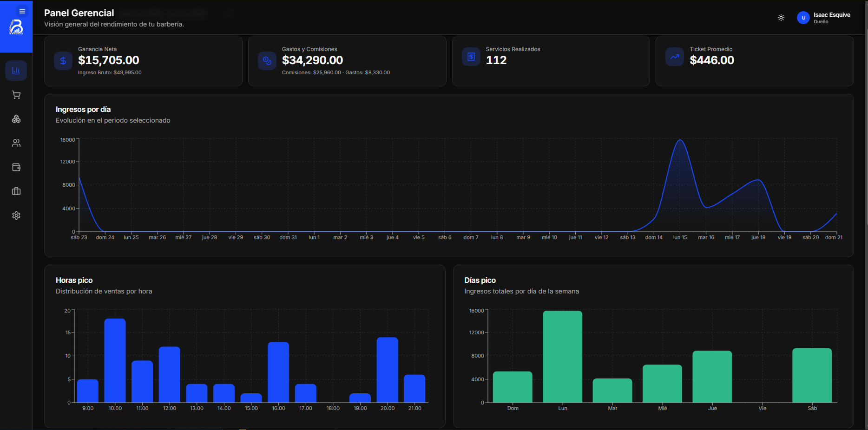Image resolution: width=868 pixels, height=430 pixels.
Task: Click the Ganancia Neta dollar icon
Action: (63, 60)
